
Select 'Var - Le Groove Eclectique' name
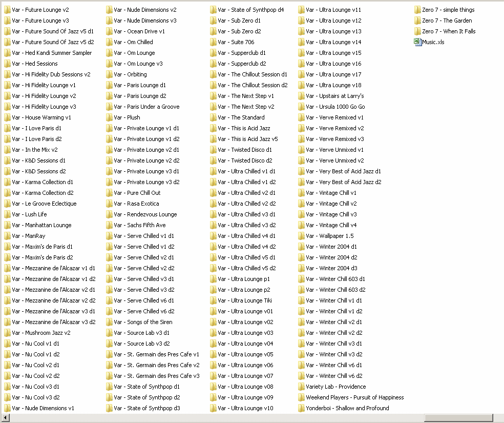pos(45,204)
